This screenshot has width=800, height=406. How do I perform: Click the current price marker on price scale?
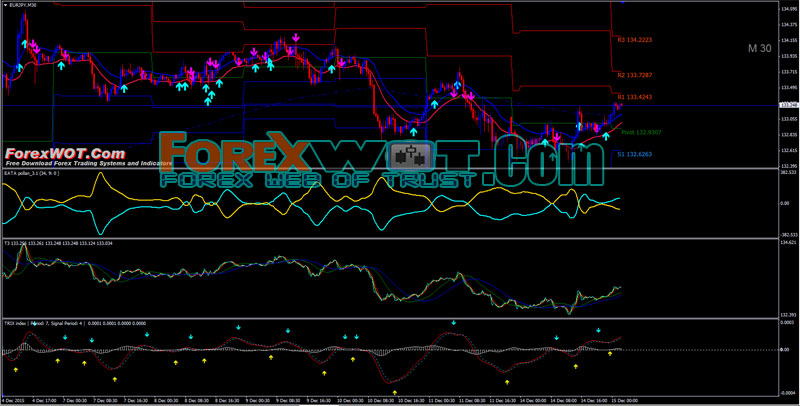pos(788,105)
